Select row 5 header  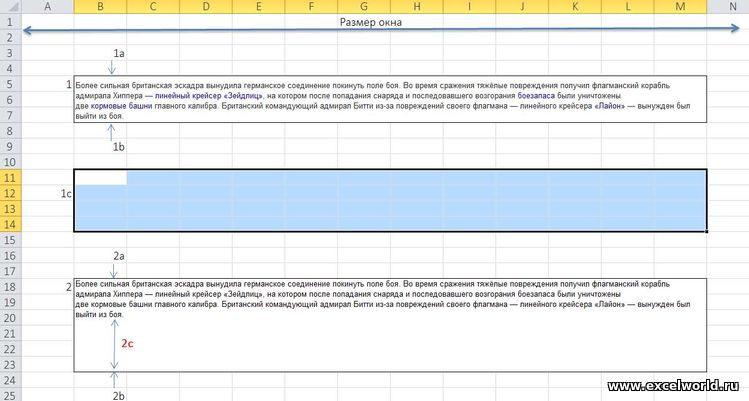pyautogui.click(x=11, y=84)
